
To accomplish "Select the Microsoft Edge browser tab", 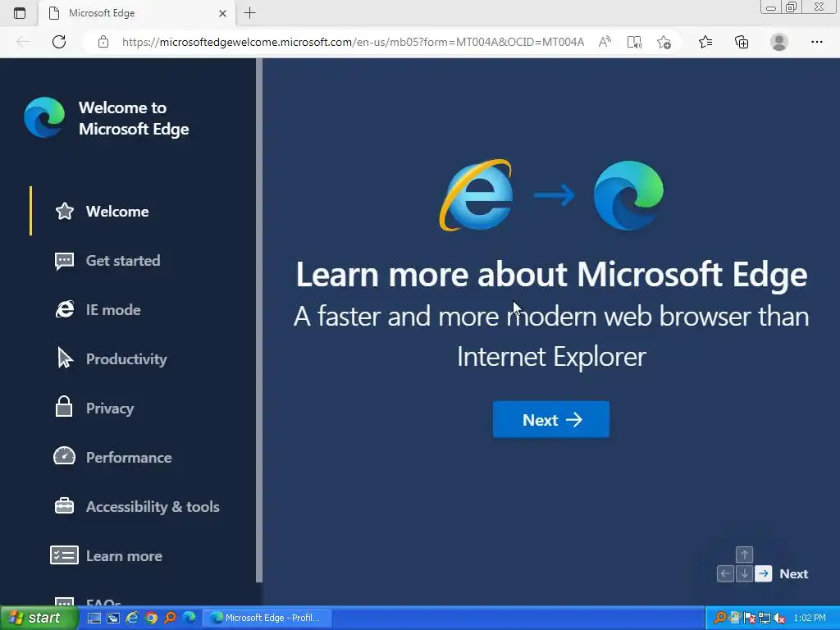I will click(137, 13).
